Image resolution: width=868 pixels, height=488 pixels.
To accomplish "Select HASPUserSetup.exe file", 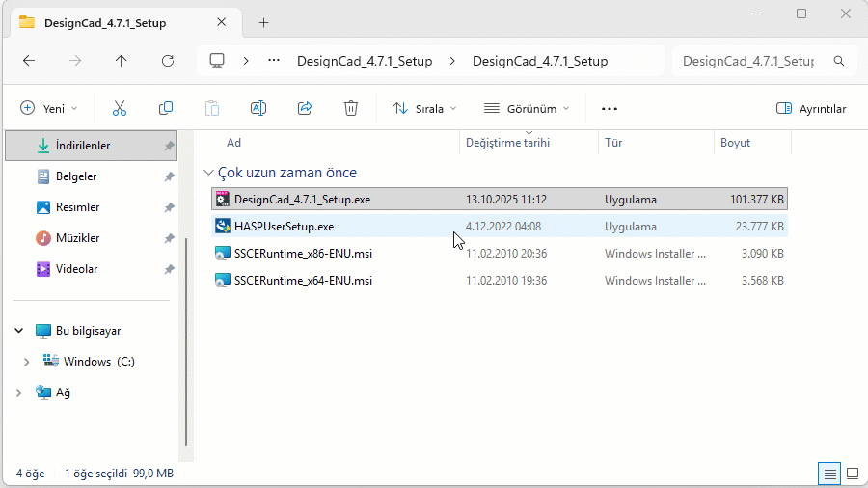I will 284,227.
